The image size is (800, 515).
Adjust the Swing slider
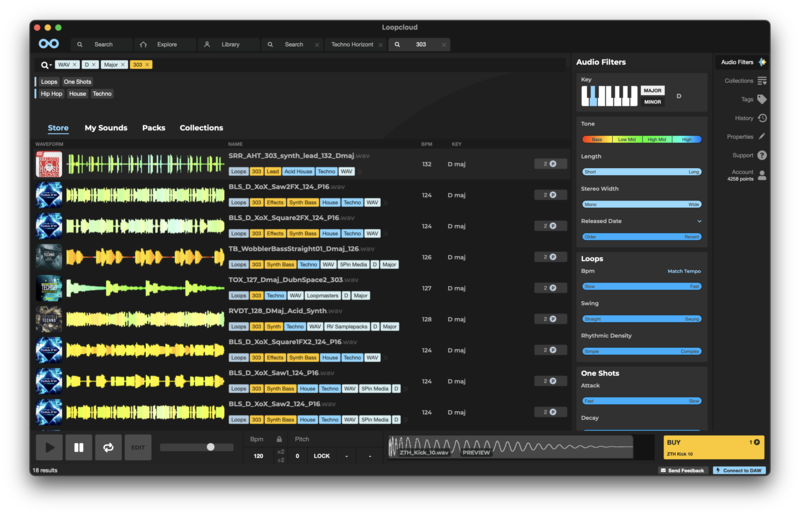tap(642, 319)
